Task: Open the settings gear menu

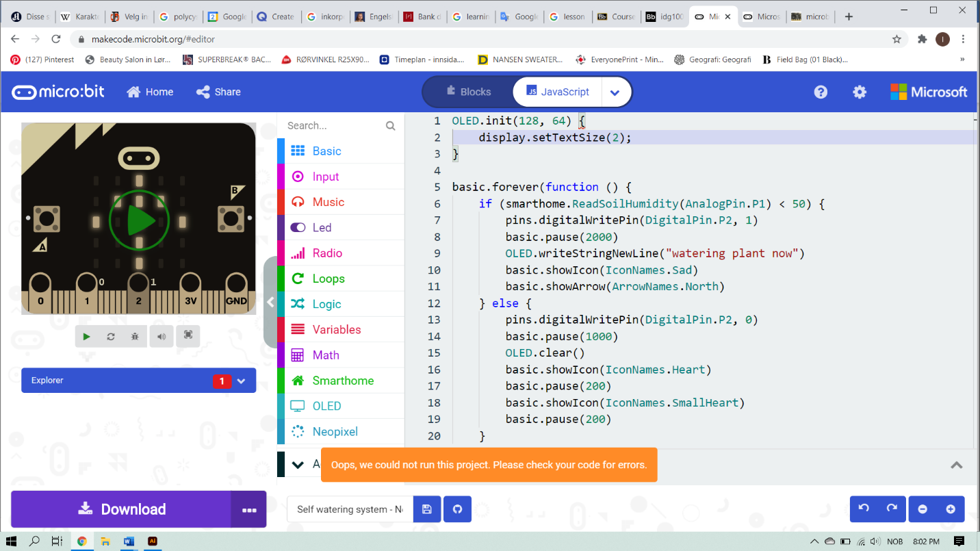Action: click(860, 92)
